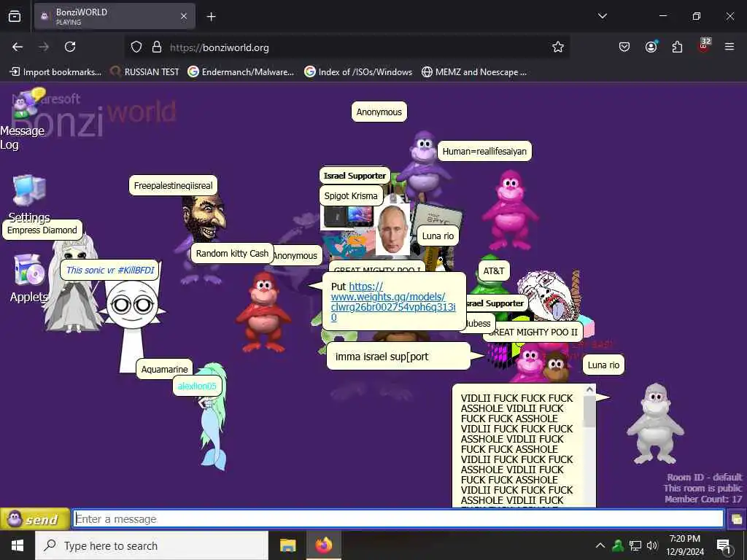The height and width of the screenshot is (560, 747).
Task: Open File Explorer from taskbar
Action: coord(287,545)
